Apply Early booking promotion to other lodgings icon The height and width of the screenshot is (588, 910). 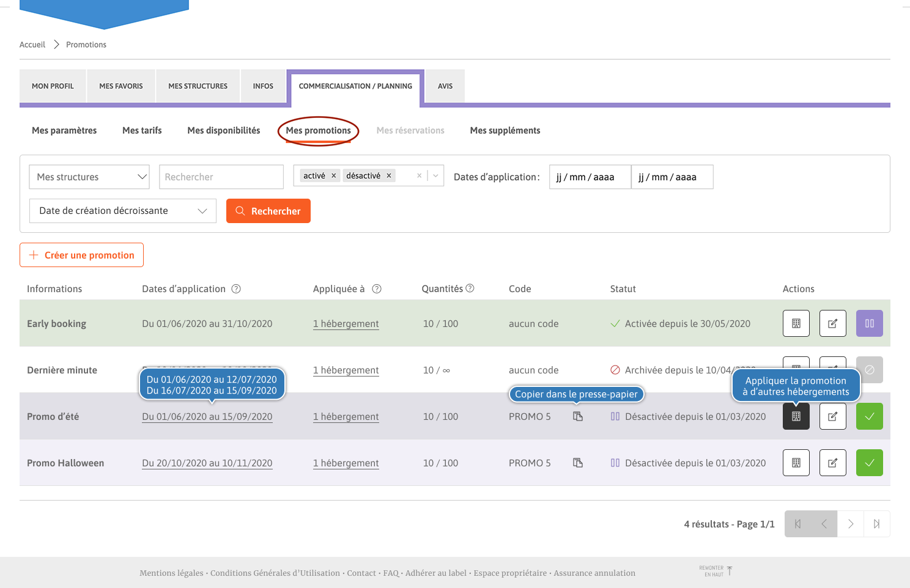pyautogui.click(x=796, y=323)
